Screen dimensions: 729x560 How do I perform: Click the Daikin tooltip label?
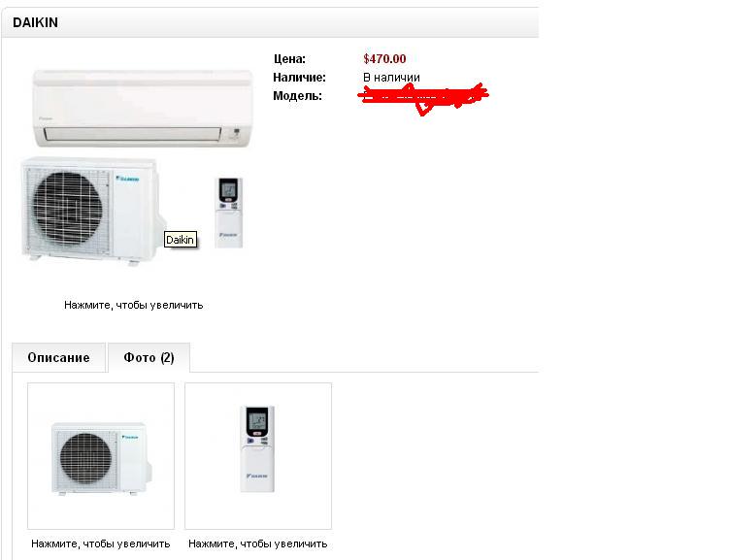tap(180, 240)
